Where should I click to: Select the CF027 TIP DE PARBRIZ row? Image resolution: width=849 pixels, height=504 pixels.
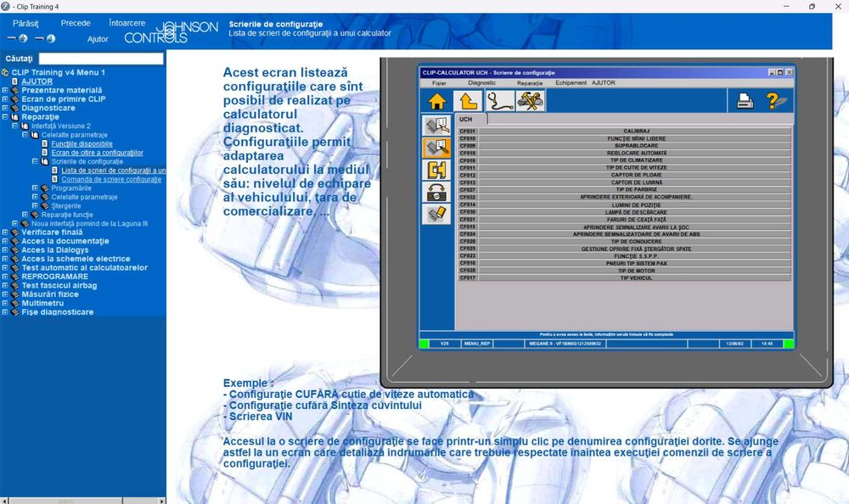click(624, 190)
